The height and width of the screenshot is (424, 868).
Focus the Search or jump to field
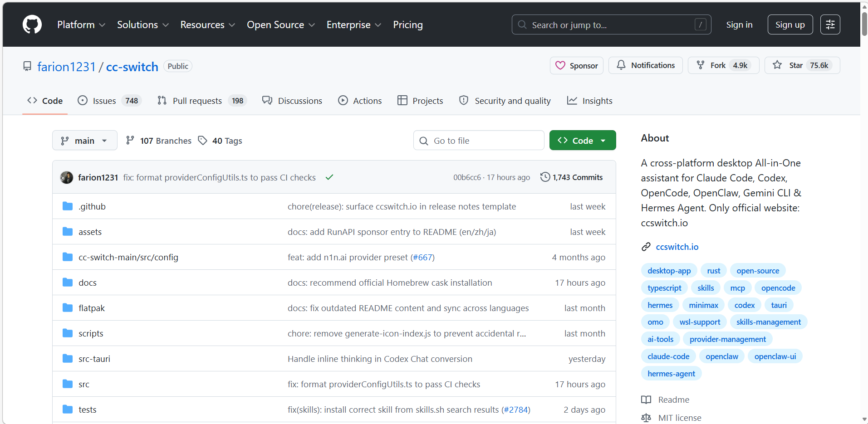pyautogui.click(x=611, y=24)
